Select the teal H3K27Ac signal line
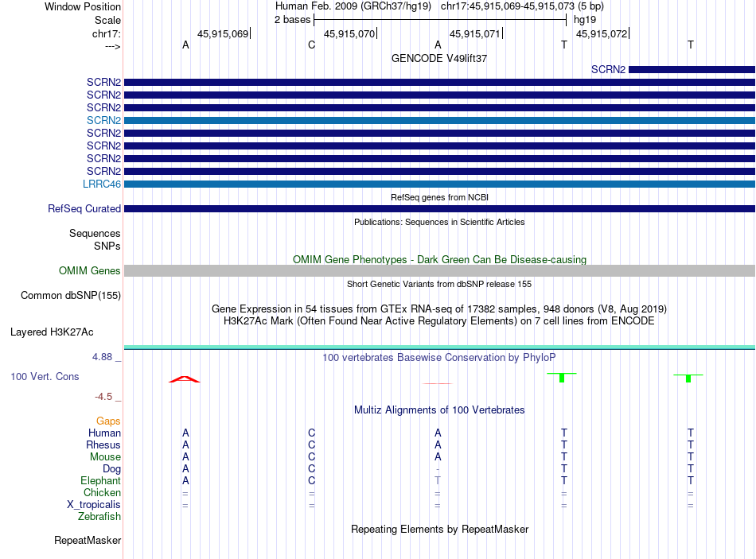Viewport: 756px width, 559px height. click(440, 347)
